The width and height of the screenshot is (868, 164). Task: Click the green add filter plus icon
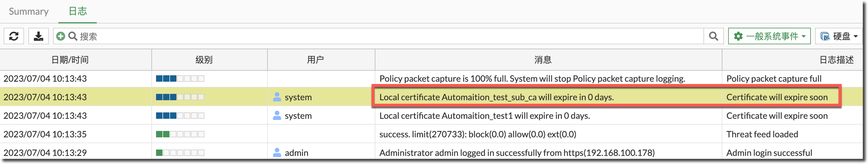[61, 36]
